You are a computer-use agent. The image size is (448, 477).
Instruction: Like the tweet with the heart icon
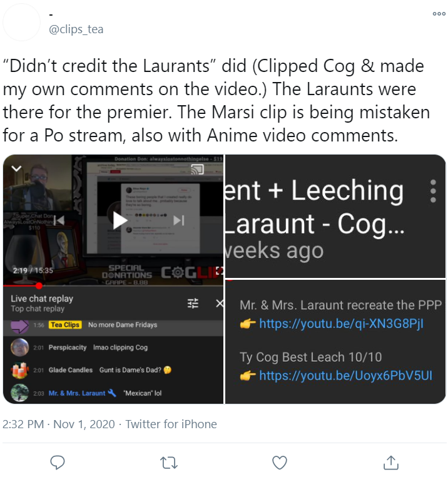pos(280,463)
